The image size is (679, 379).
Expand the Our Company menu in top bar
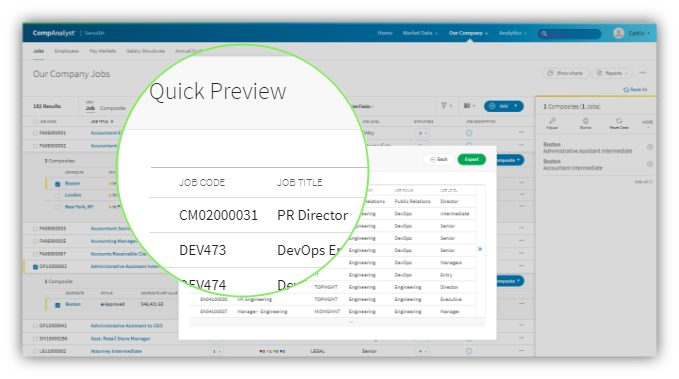468,33
